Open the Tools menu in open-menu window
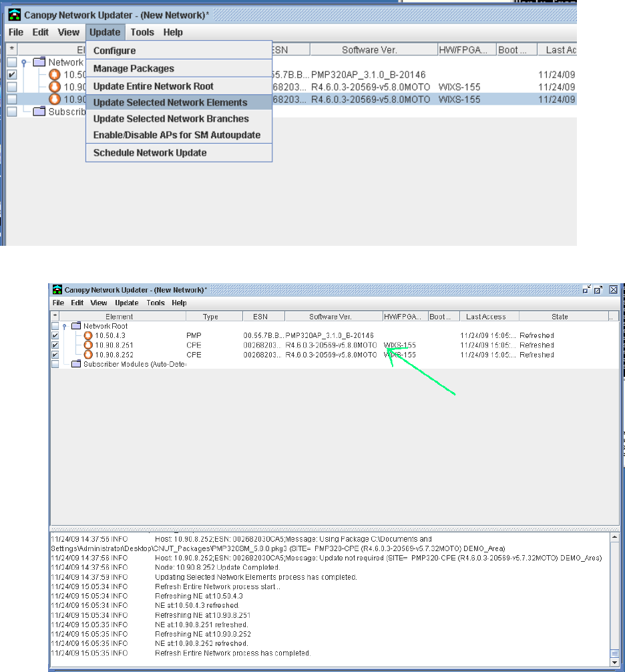The image size is (625, 672). [x=142, y=32]
